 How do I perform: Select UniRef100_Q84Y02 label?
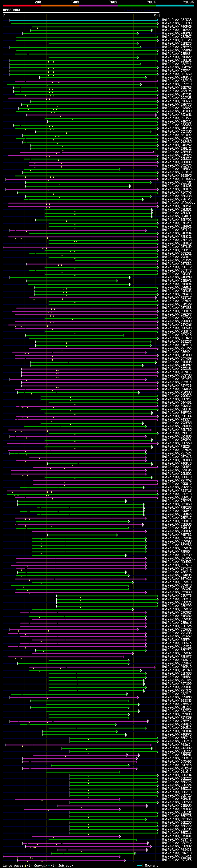[x=177, y=67]
